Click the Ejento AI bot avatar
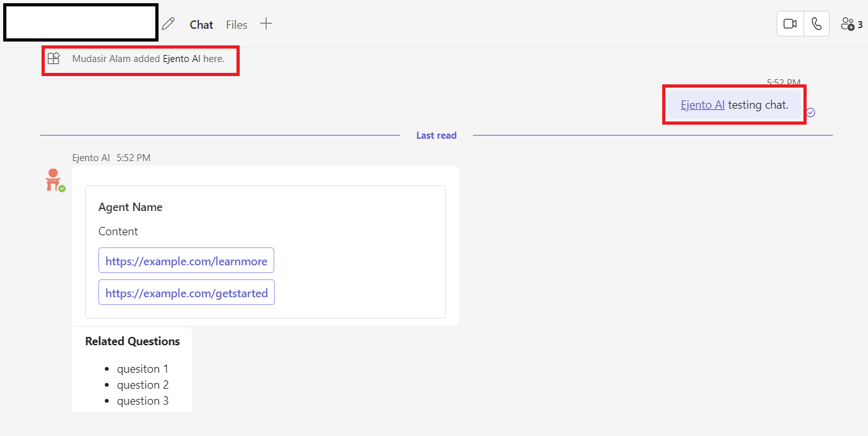This screenshot has width=868, height=436. tap(54, 180)
